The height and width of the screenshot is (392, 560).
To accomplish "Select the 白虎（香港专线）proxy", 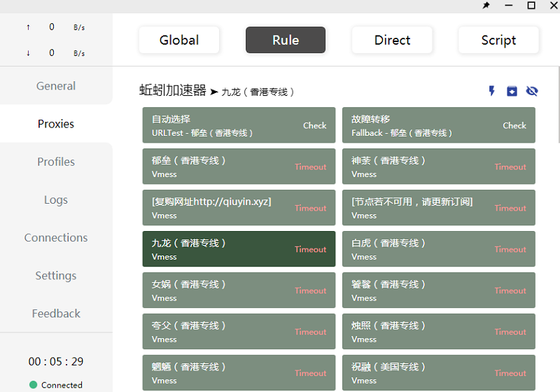I will click(439, 248).
